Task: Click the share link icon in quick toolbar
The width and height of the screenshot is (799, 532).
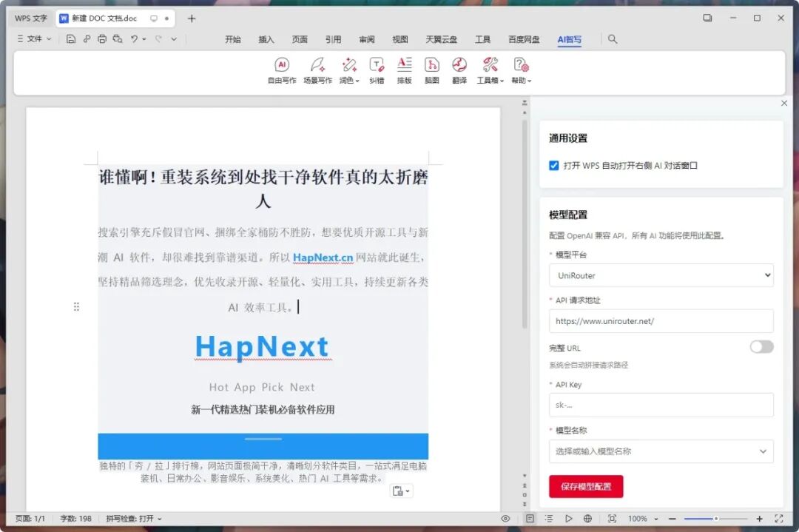Action: pyautogui.click(x=87, y=38)
